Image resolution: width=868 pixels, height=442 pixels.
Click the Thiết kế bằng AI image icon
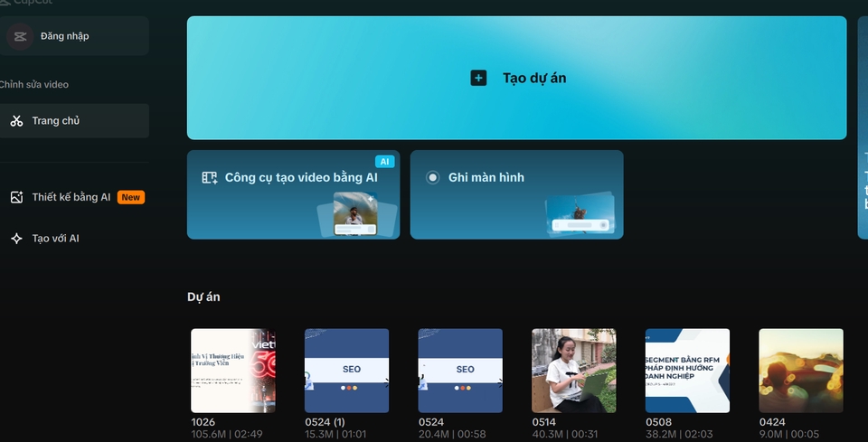pyautogui.click(x=16, y=197)
